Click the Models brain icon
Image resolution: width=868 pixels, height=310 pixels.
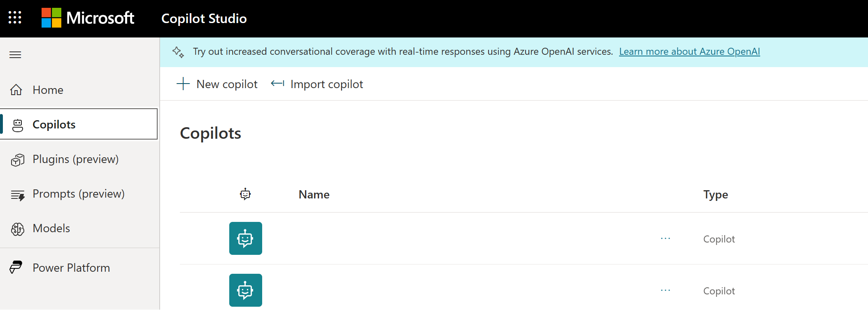pyautogui.click(x=18, y=229)
